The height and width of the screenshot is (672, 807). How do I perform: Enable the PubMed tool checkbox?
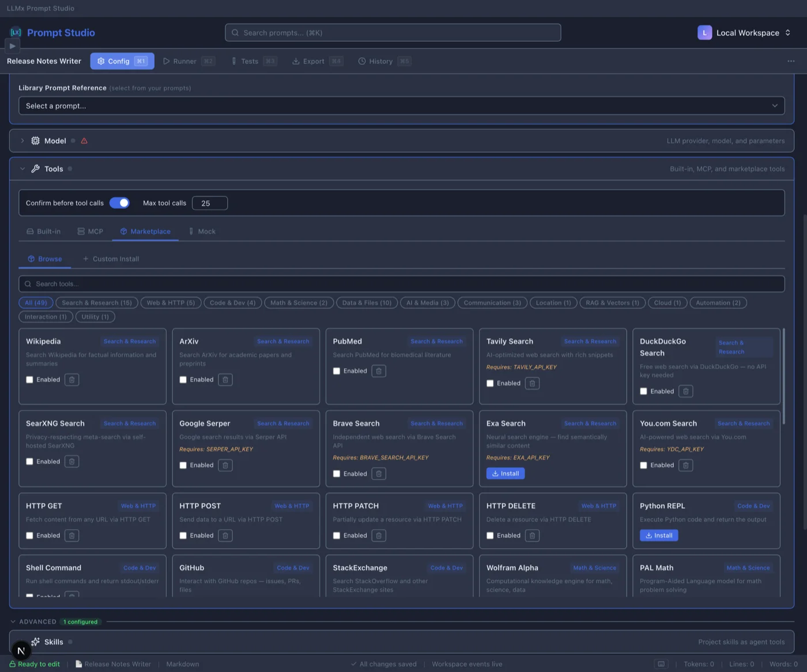(x=337, y=371)
